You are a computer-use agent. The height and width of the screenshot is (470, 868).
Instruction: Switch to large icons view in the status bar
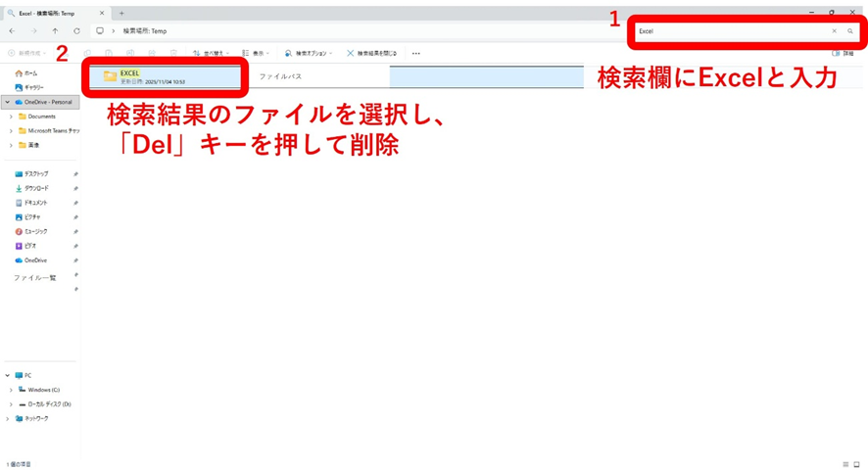856,464
